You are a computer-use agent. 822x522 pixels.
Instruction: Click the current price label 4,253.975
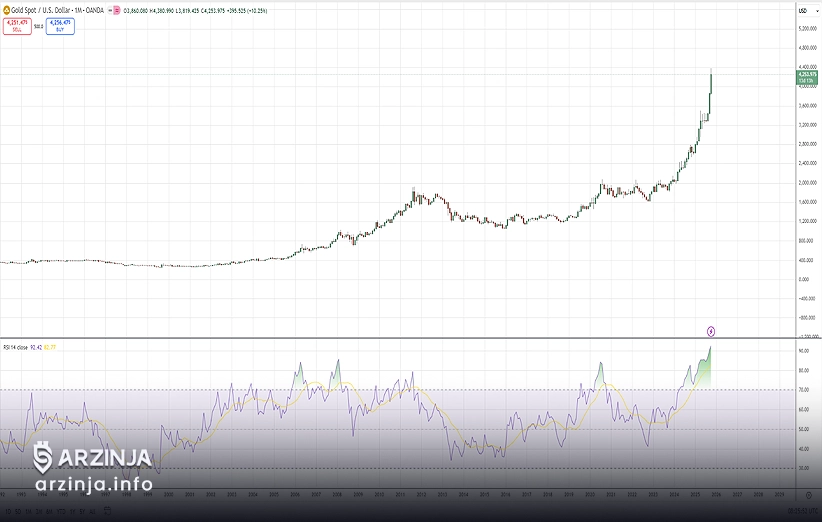coord(807,74)
